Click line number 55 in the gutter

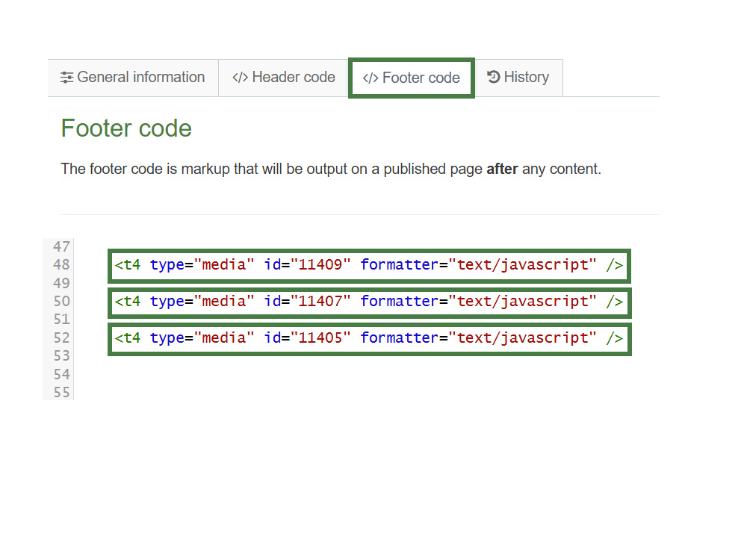[60, 392]
